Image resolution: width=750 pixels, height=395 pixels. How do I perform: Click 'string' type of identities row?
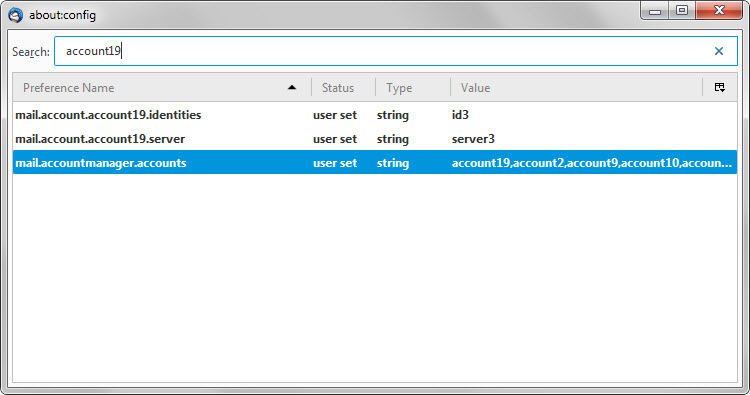click(x=393, y=115)
